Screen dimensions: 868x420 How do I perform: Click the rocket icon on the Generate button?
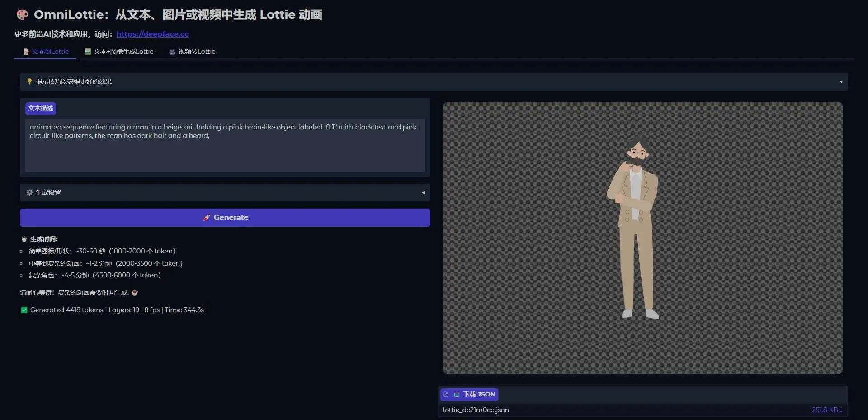(207, 218)
